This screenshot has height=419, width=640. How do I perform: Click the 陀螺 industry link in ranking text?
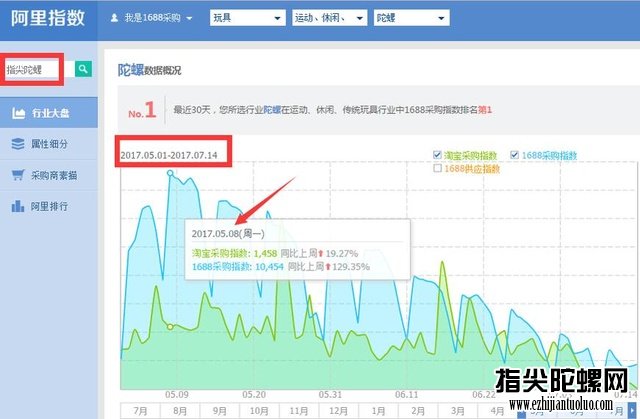click(x=272, y=110)
